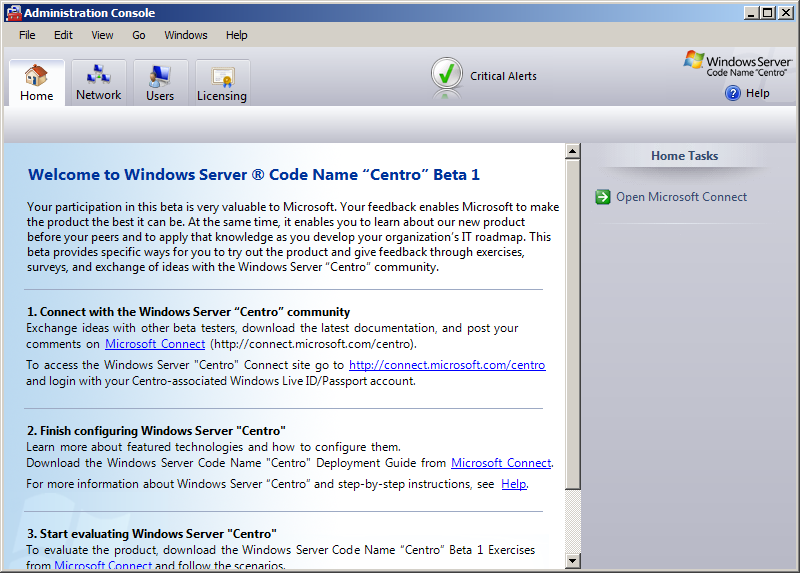Click the green arrow icon beside Open Microsoft Connect
The width and height of the screenshot is (800, 574).
[603, 197]
